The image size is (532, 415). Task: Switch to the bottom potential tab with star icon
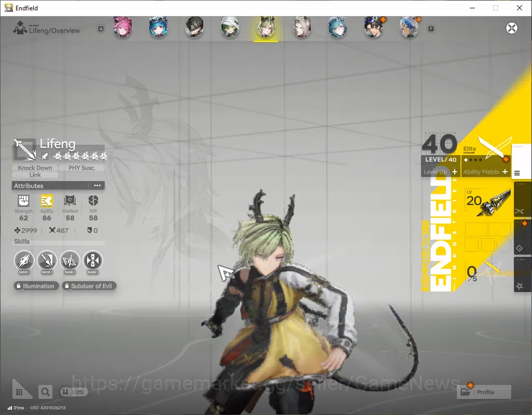point(522,274)
